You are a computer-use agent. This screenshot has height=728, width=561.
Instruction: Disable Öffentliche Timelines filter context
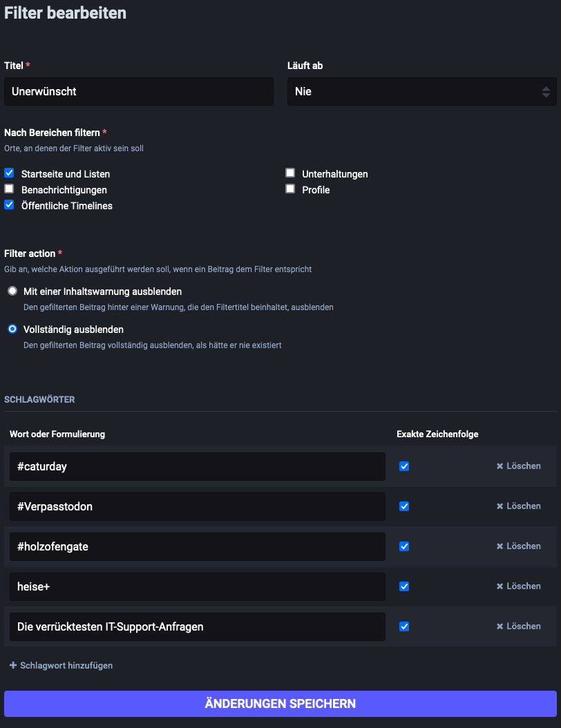[10, 205]
